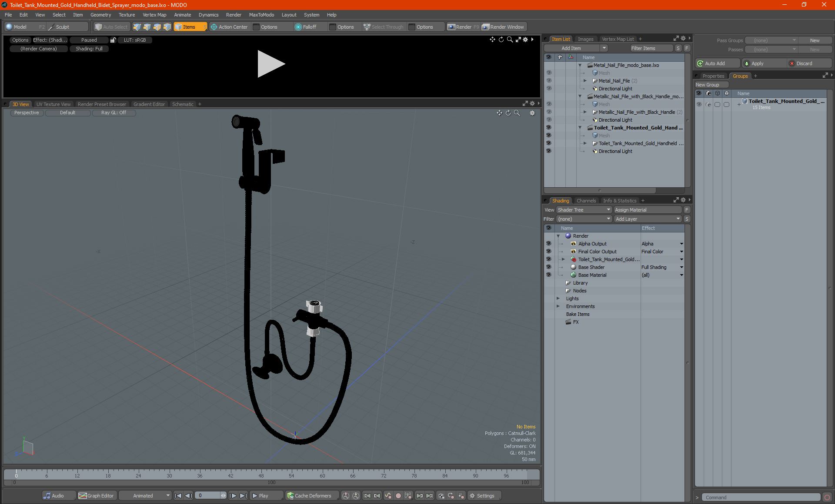Image resolution: width=835 pixels, height=504 pixels.
Task: Click Auto Add in Pass Groups
Action: 718,63
